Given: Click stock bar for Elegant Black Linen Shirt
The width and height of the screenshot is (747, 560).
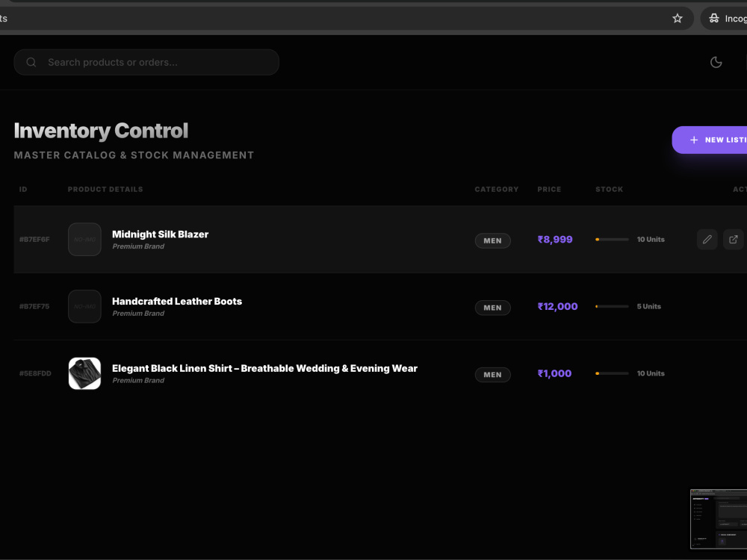Looking at the screenshot, I should click(x=612, y=374).
